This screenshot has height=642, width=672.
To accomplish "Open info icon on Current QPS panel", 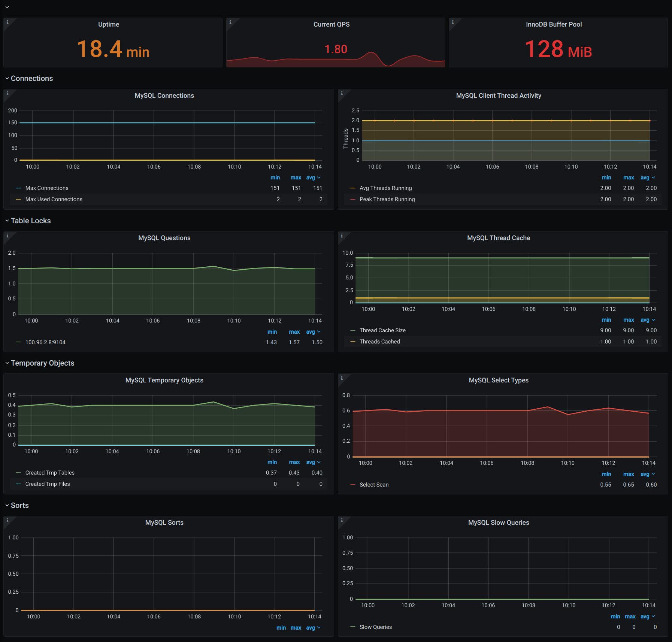I will click(x=230, y=22).
